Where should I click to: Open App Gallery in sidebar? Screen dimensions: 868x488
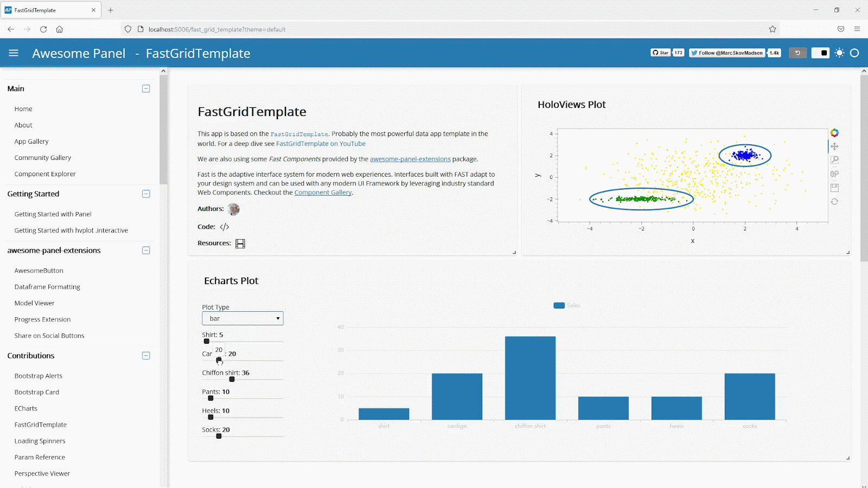[31, 142]
